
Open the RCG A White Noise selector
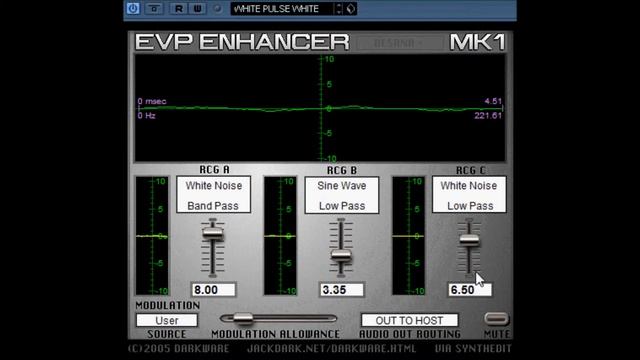tap(213, 186)
